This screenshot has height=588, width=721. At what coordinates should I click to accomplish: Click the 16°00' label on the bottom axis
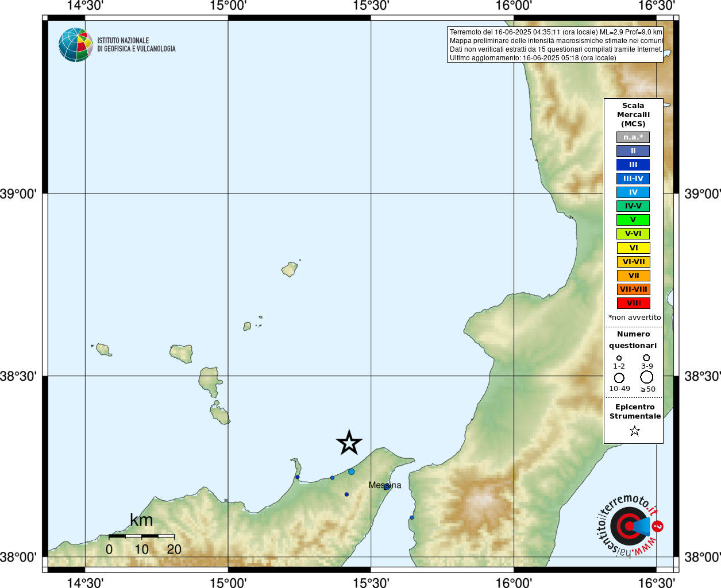click(514, 582)
